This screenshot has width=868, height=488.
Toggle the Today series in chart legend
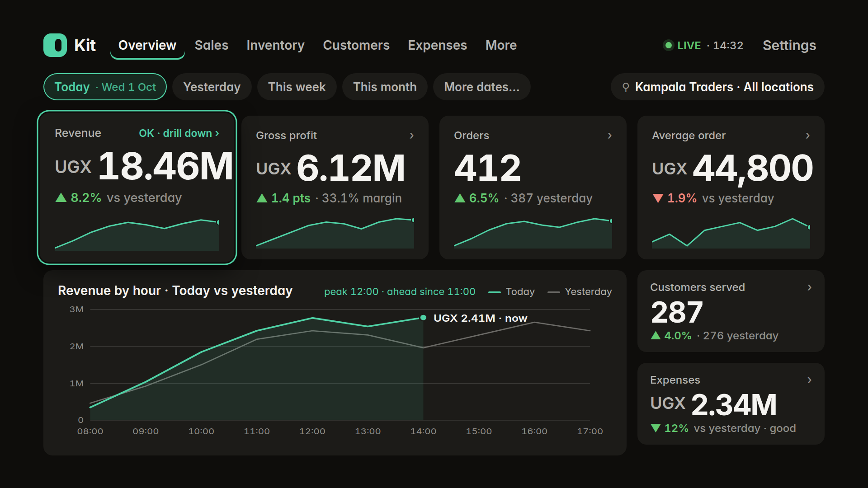pos(511,292)
